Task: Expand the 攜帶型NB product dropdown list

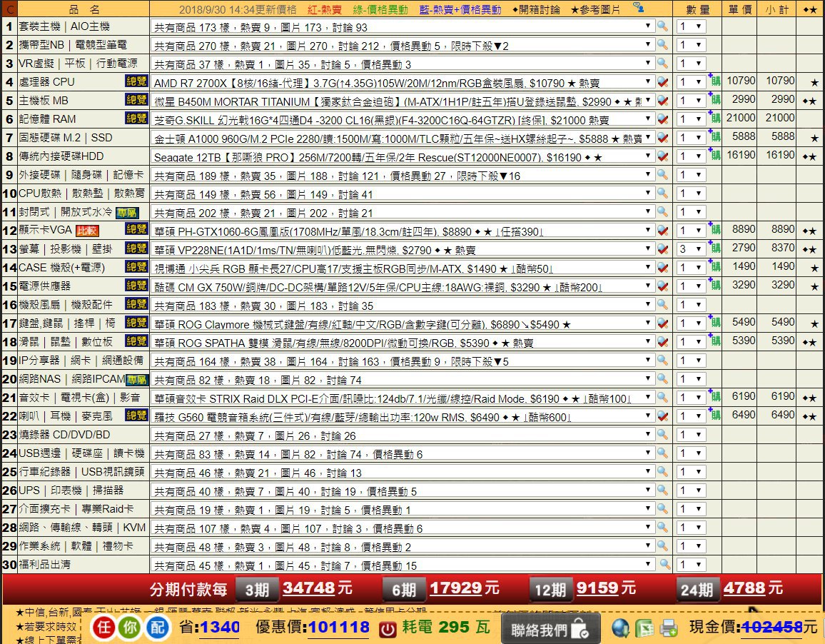Action: point(403,45)
